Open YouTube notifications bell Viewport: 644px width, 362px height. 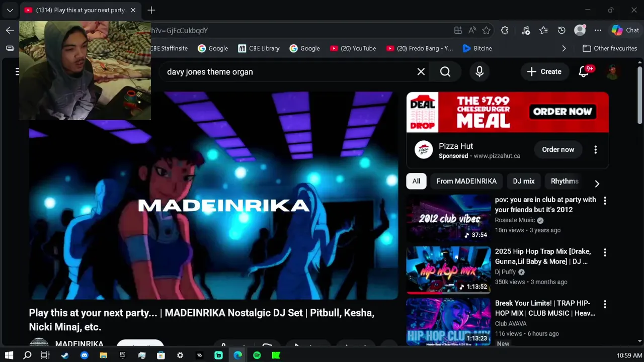(x=584, y=72)
